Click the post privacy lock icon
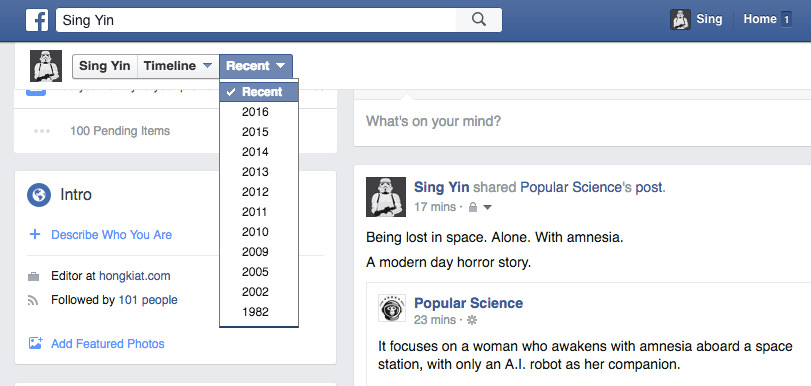The image size is (811, 386). point(472,207)
